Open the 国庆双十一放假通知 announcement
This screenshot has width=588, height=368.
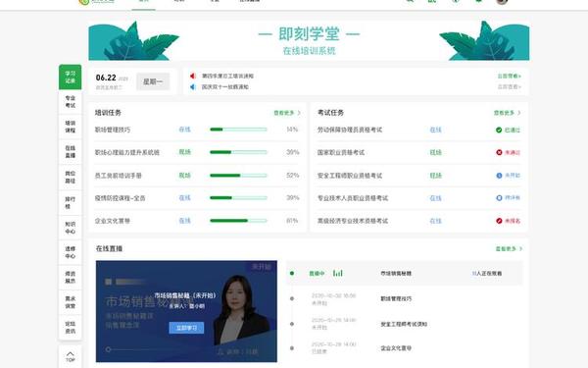coord(225,86)
